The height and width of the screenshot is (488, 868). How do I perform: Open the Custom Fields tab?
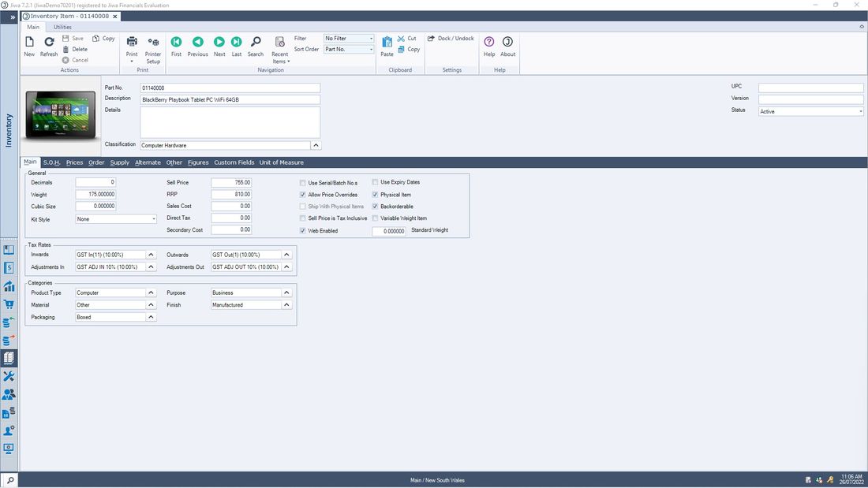[234, 162]
